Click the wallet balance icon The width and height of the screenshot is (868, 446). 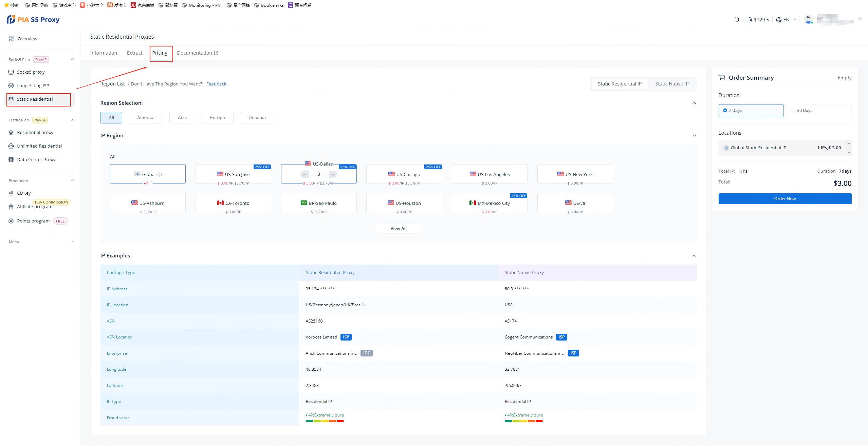749,20
